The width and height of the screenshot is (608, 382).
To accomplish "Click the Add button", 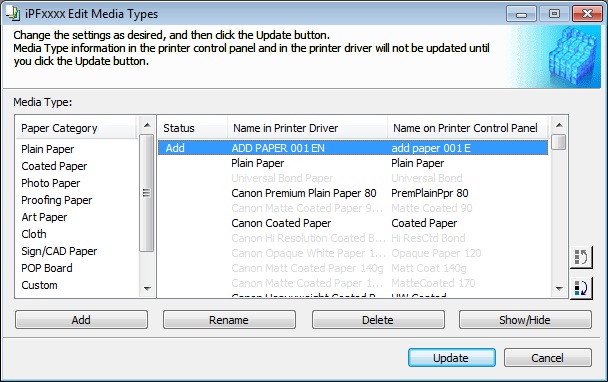I will point(81,320).
